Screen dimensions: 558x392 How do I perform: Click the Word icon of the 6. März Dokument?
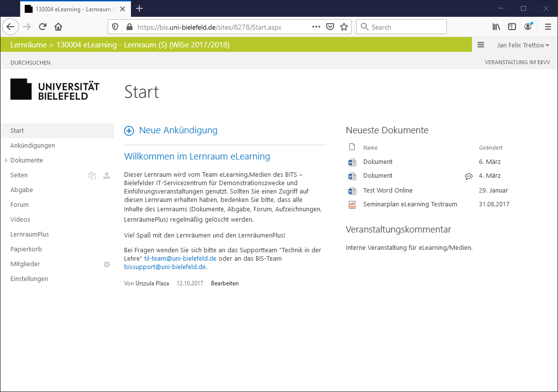[352, 162]
